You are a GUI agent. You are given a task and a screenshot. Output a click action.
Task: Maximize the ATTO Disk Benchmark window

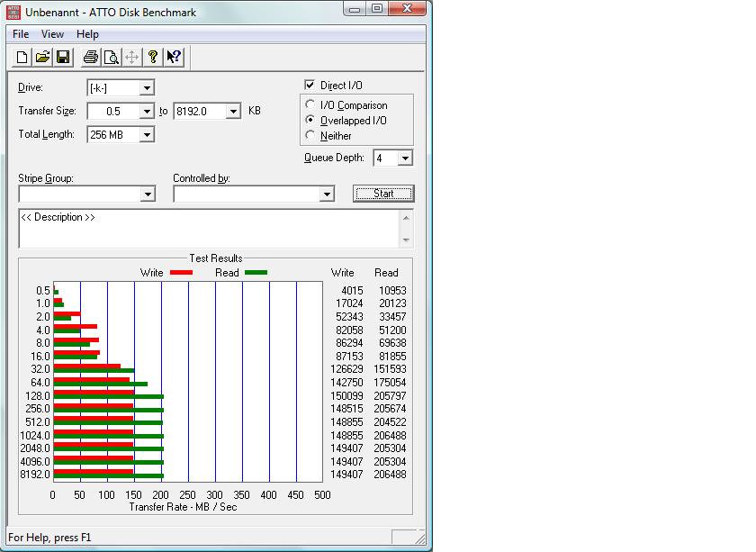pyautogui.click(x=377, y=9)
